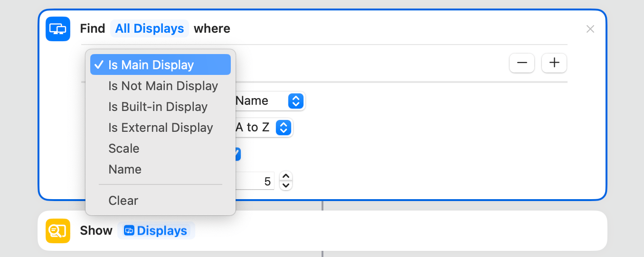This screenshot has width=644, height=257.
Task: Click the Displays variable token in Show
Action: [x=156, y=231]
